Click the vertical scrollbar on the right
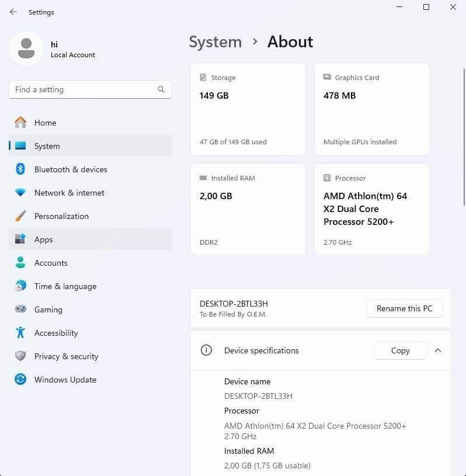The height and width of the screenshot is (476, 466). click(x=464, y=137)
